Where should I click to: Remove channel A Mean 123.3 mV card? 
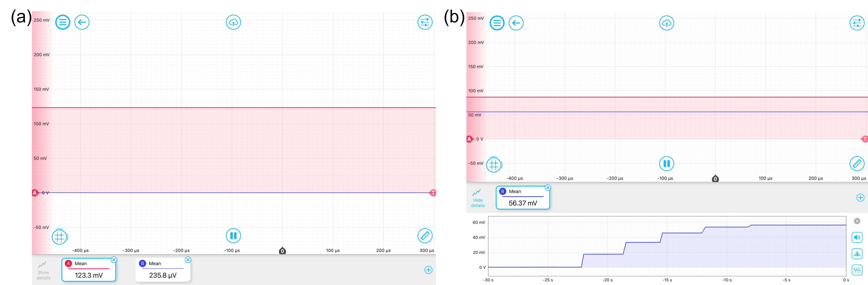point(114,260)
